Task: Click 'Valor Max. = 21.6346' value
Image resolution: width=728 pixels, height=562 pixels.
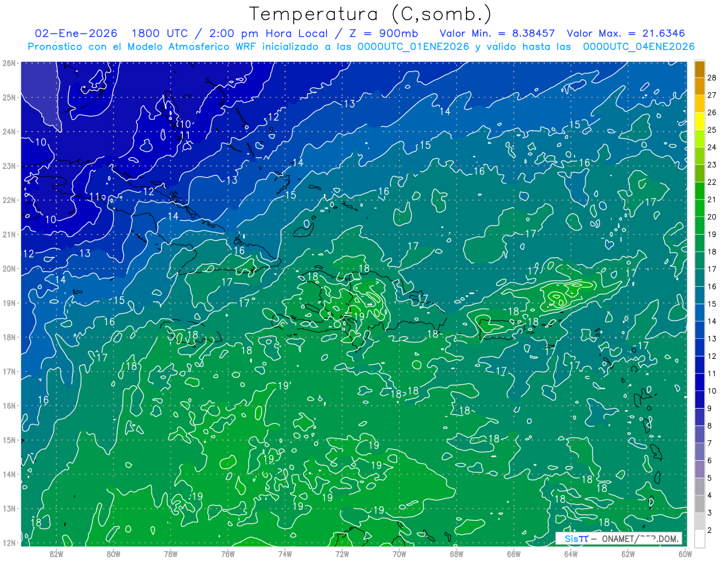Action: [x=625, y=33]
